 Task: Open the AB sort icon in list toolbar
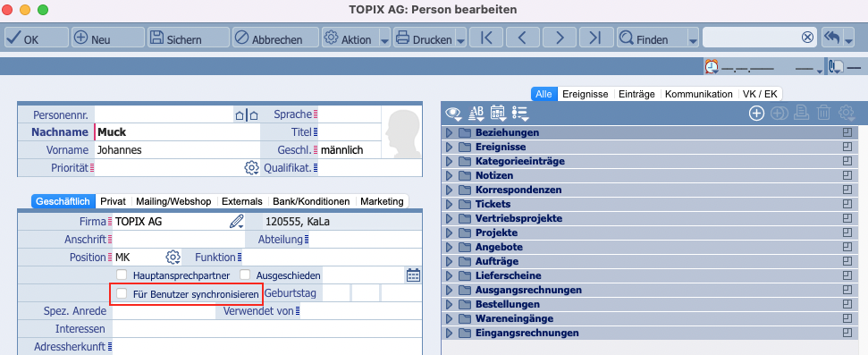click(476, 113)
